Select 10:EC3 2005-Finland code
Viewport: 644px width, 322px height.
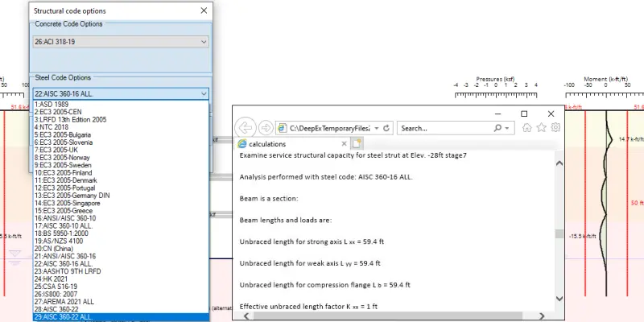tap(64, 172)
